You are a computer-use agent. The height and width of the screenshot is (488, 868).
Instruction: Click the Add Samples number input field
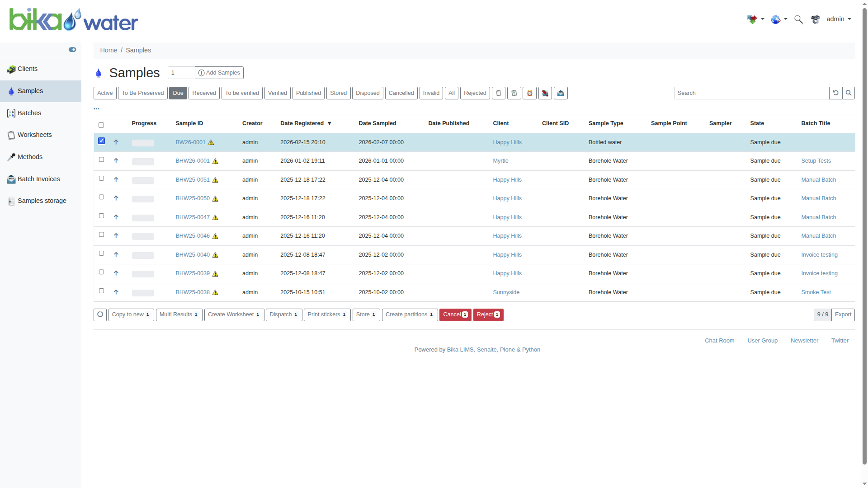(x=181, y=73)
